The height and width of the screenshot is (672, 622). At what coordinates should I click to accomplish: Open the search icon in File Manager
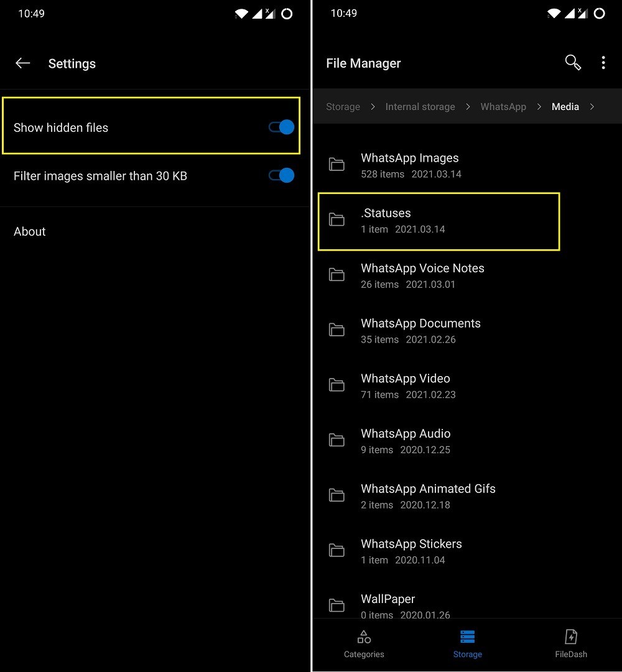click(x=572, y=62)
